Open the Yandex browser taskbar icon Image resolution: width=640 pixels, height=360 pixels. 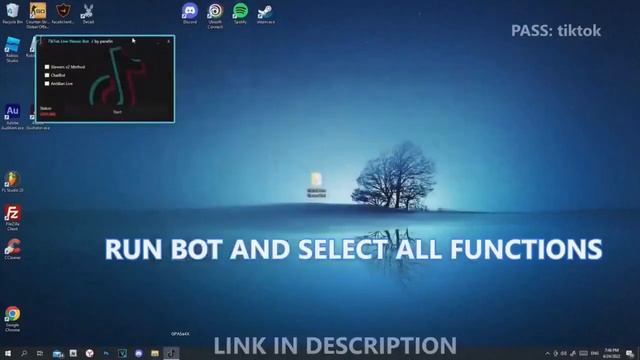pyautogui.click(x=89, y=353)
